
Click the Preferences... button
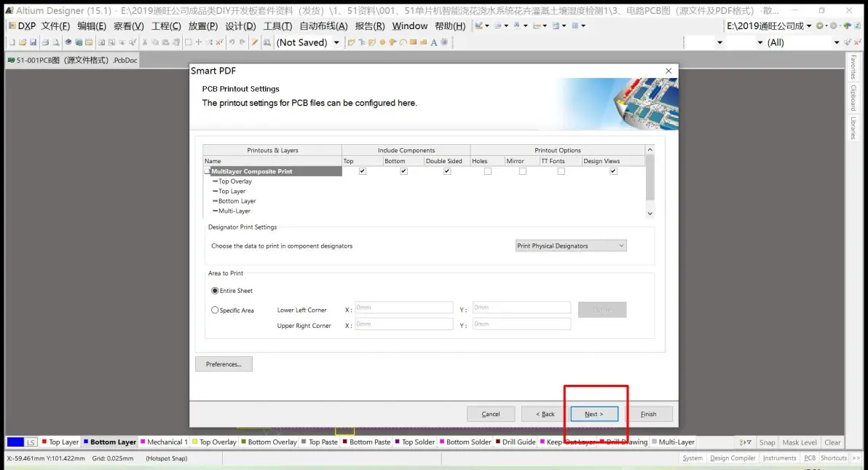(224, 364)
